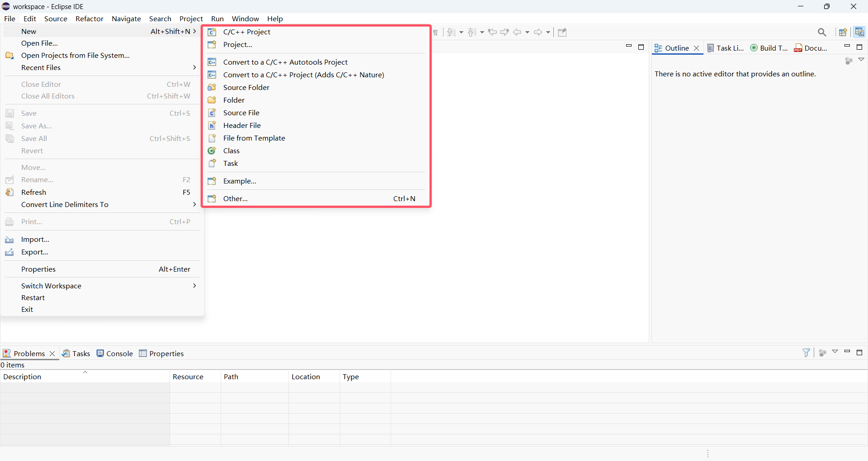Click the Previous Annotation toolbar icon
Image resolution: width=868 pixels, height=461 pixels.
tap(472, 32)
